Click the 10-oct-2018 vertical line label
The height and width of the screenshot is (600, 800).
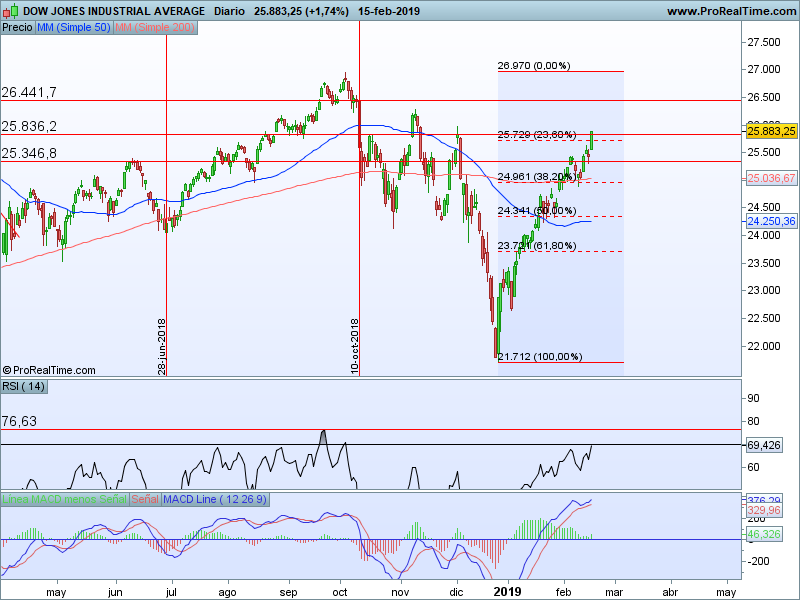pos(355,347)
